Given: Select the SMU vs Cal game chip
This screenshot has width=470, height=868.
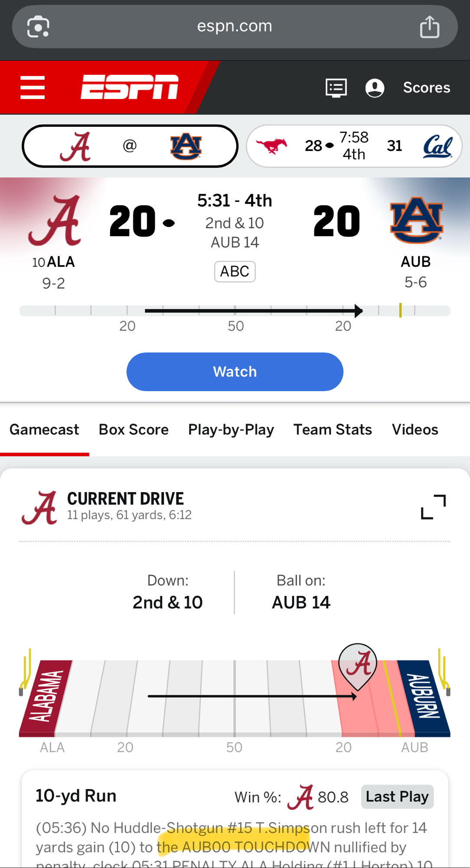Looking at the screenshot, I should (354, 146).
